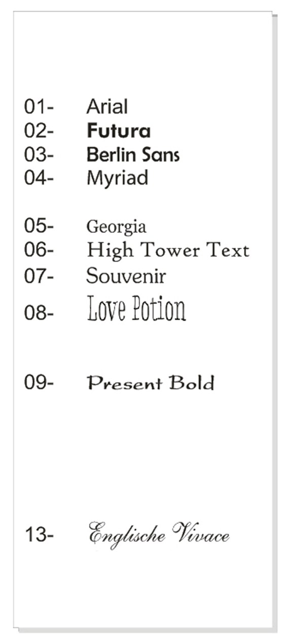Screen dimensions: 289x644
Task: Click the number label 03-
Action: [x=39, y=155]
